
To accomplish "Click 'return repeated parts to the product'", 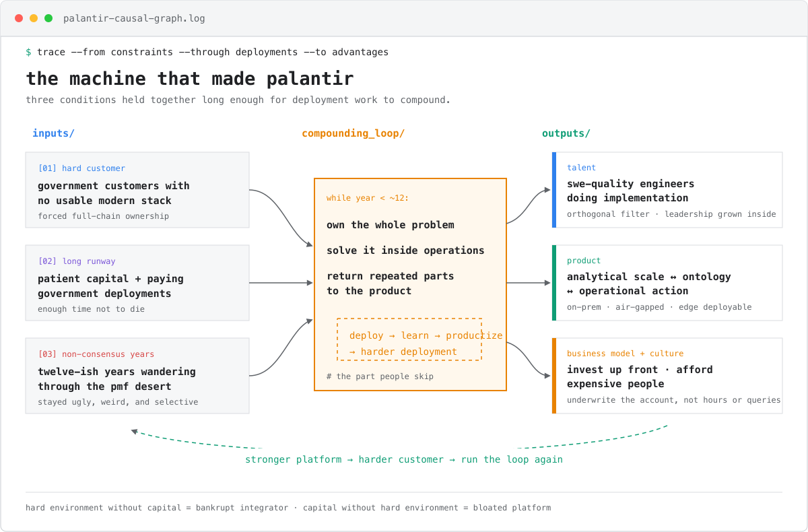I will click(391, 284).
